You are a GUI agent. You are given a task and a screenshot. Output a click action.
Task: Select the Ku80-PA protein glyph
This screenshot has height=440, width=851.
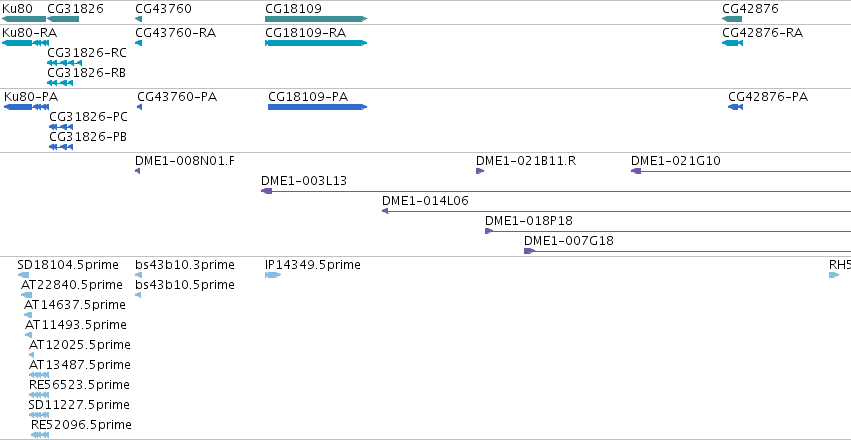coord(20,107)
